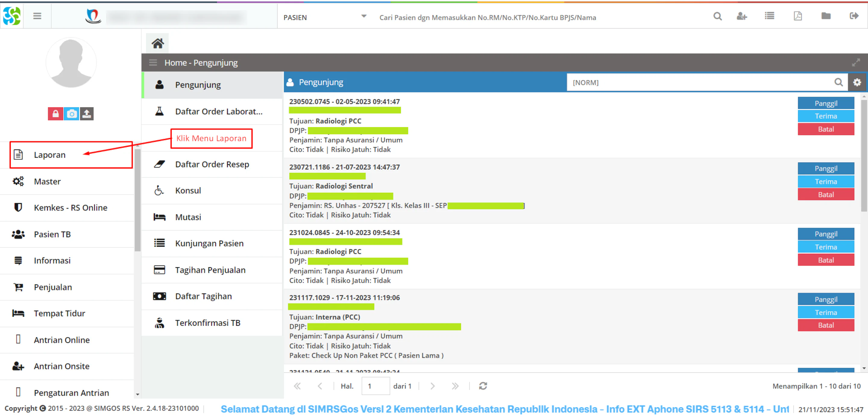Select Daftar Order Laboratorium tab
Image resolution: width=868 pixels, height=418 pixels.
coord(212,111)
